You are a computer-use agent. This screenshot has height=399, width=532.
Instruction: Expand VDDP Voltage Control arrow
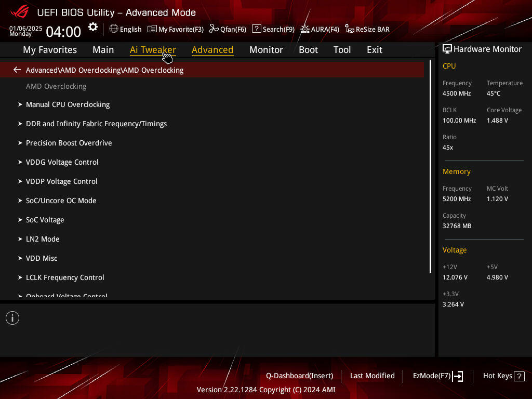[20, 181]
